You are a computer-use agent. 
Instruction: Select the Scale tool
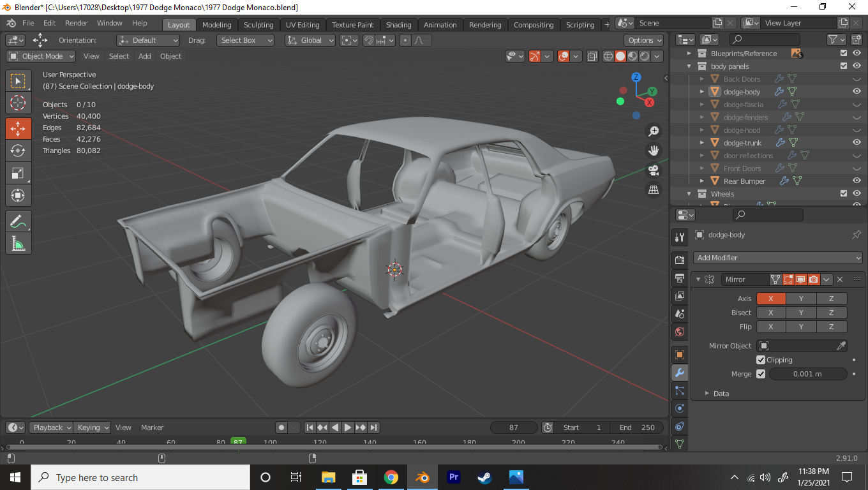[x=18, y=173]
